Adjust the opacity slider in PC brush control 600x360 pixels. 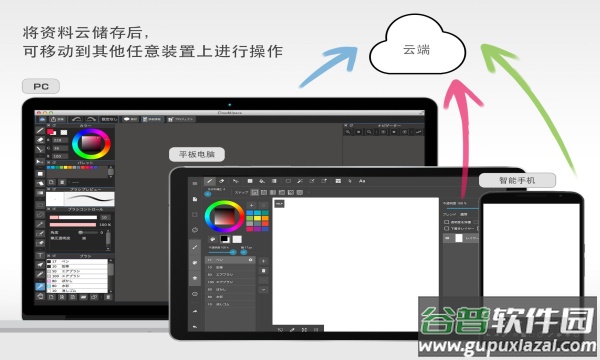(73, 225)
